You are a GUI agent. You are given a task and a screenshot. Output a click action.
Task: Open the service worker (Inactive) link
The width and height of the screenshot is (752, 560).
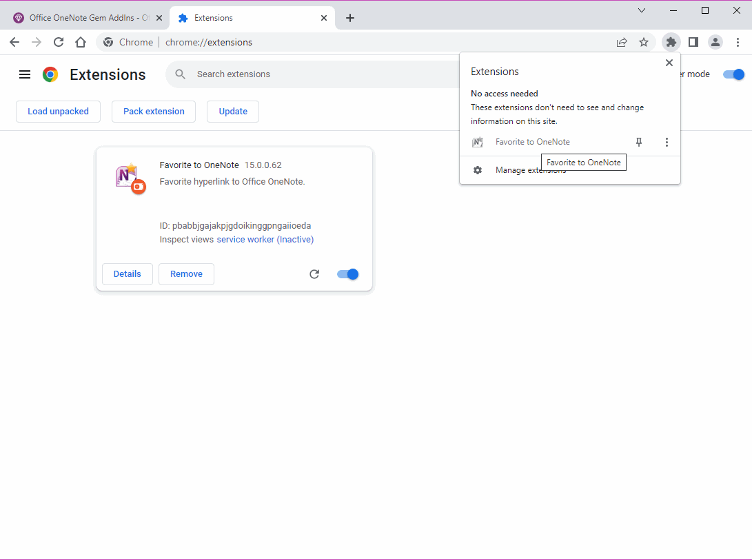point(265,239)
